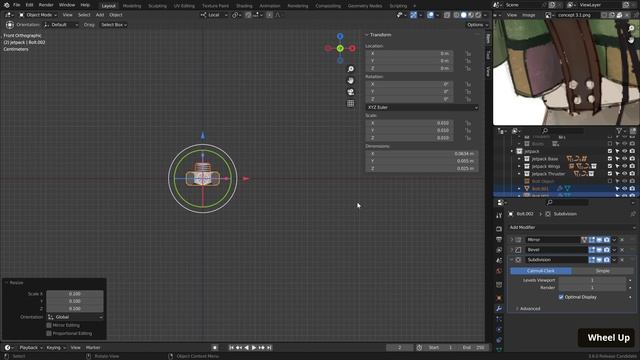The height and width of the screenshot is (360, 640).
Task: Click the pan view hand icon
Action: (x=351, y=80)
